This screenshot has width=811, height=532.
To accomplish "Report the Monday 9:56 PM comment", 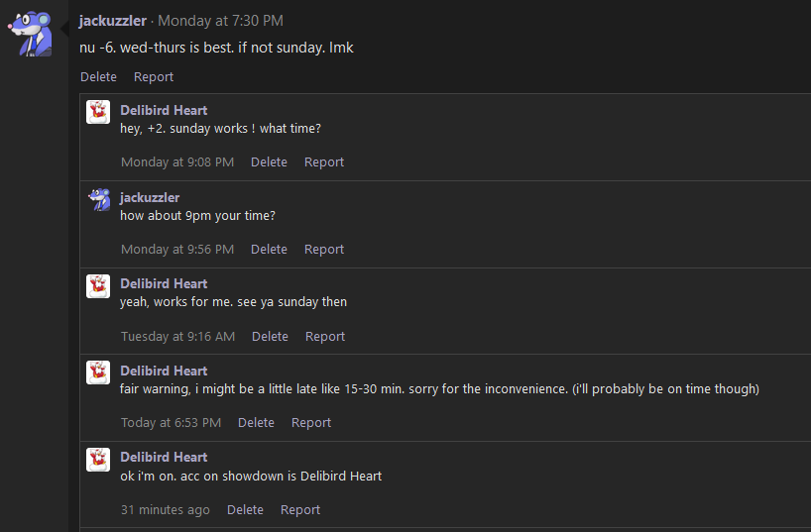I will [x=324, y=250].
